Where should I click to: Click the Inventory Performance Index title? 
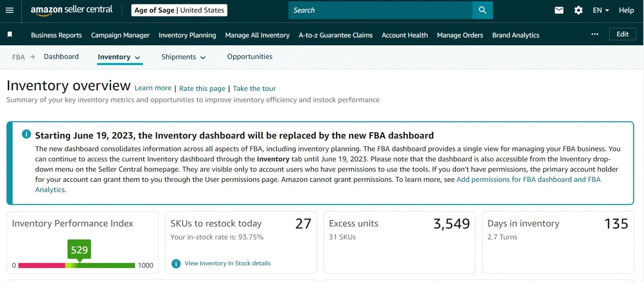[73, 224]
